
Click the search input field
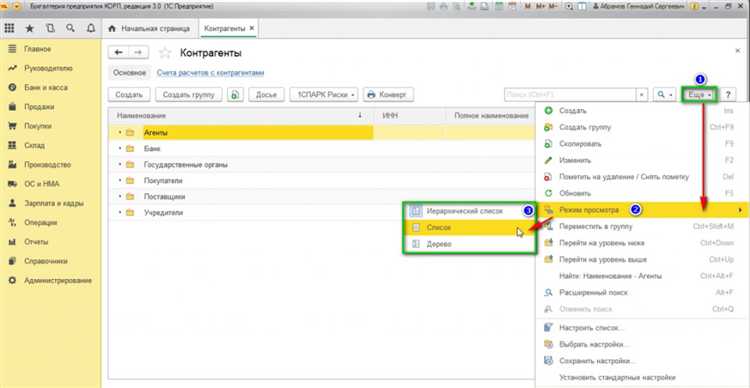pyautogui.click(x=570, y=95)
